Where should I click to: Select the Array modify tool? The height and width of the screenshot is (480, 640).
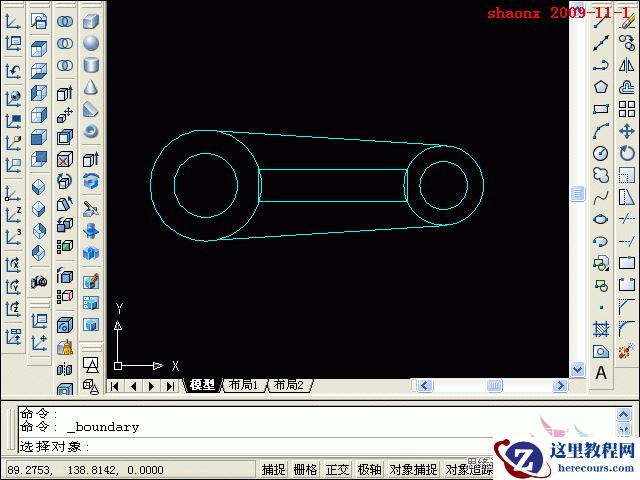[627, 109]
